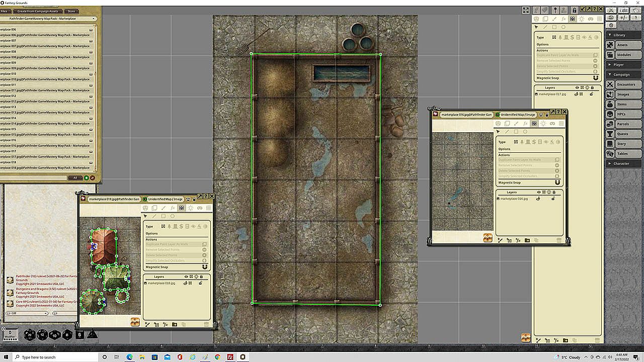Select the rectangle drawing tool in main panel
Screen dimensions: 644x362
554,27
